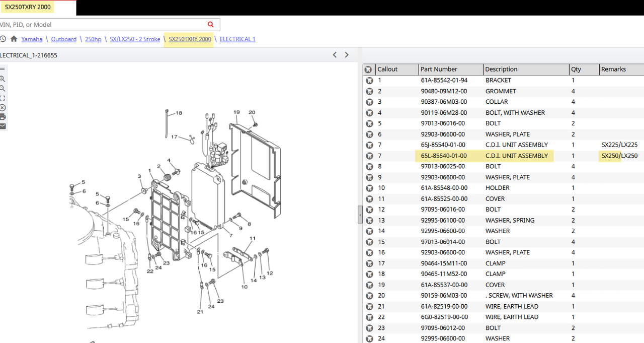Sort by Qty column header
The height and width of the screenshot is (343, 644).
584,69
